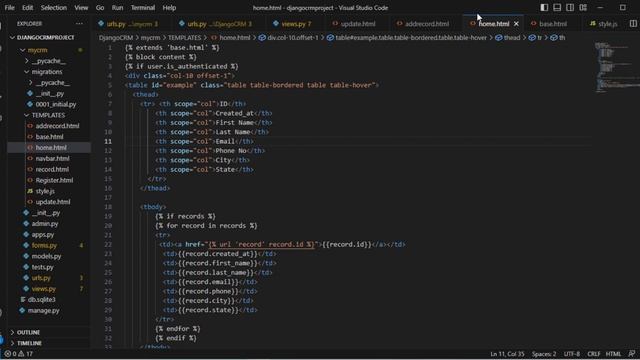Screen dimensions: 640x360
Task: Change indentation via Spaces: 2
Action: [x=544, y=354]
